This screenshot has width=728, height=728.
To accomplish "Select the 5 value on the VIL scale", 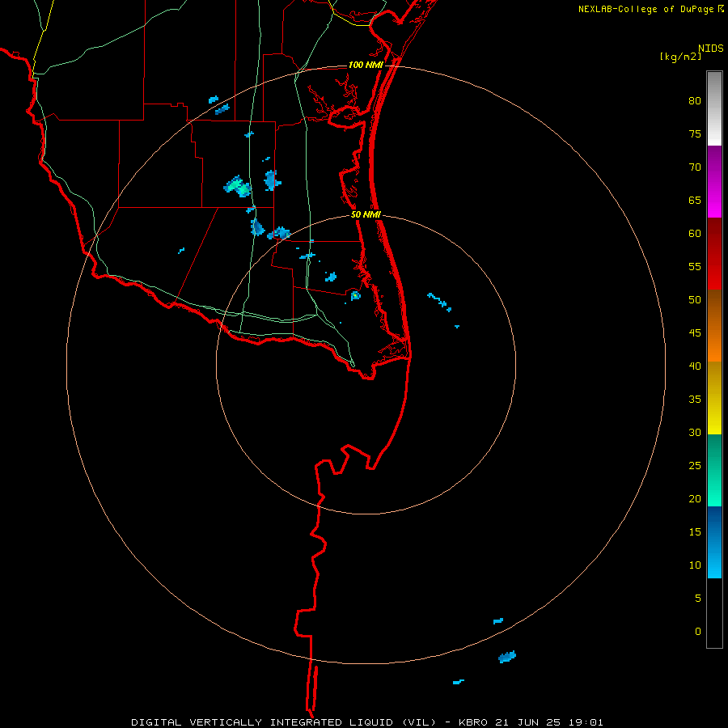I will tap(698, 599).
